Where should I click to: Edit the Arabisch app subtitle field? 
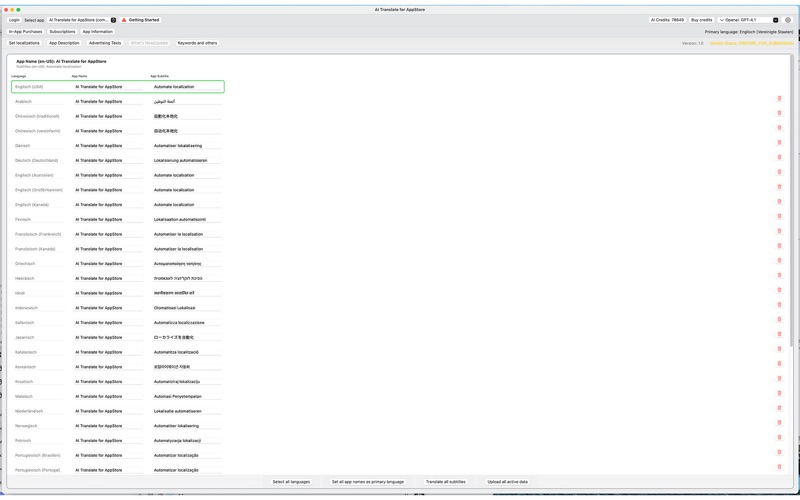[187, 102]
